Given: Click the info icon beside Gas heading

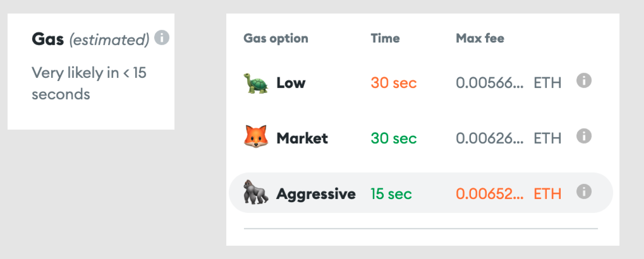Looking at the screenshot, I should tap(162, 37).
